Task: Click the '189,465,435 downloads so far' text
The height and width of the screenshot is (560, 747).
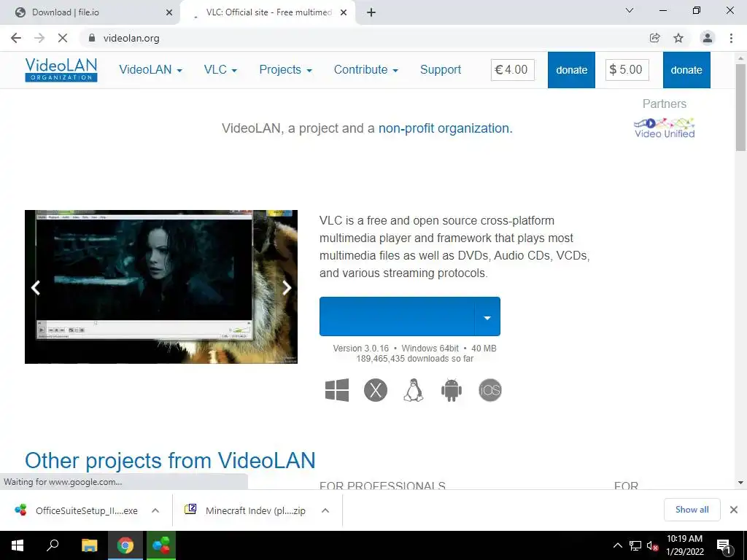Action: (x=415, y=359)
